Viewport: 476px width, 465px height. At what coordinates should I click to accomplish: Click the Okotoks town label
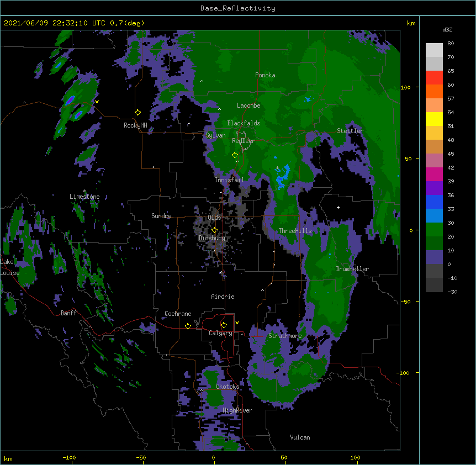coord(228,387)
